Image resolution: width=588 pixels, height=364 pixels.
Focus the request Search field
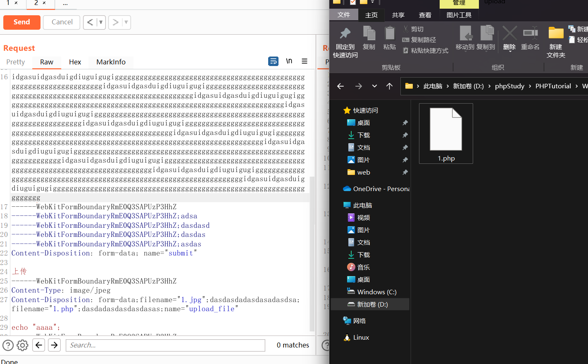(165, 345)
